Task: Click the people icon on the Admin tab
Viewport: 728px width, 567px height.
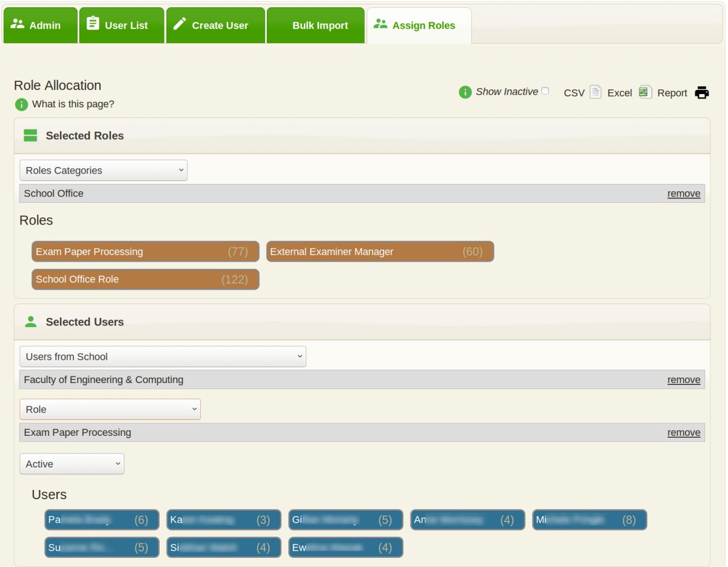Action: pos(19,24)
